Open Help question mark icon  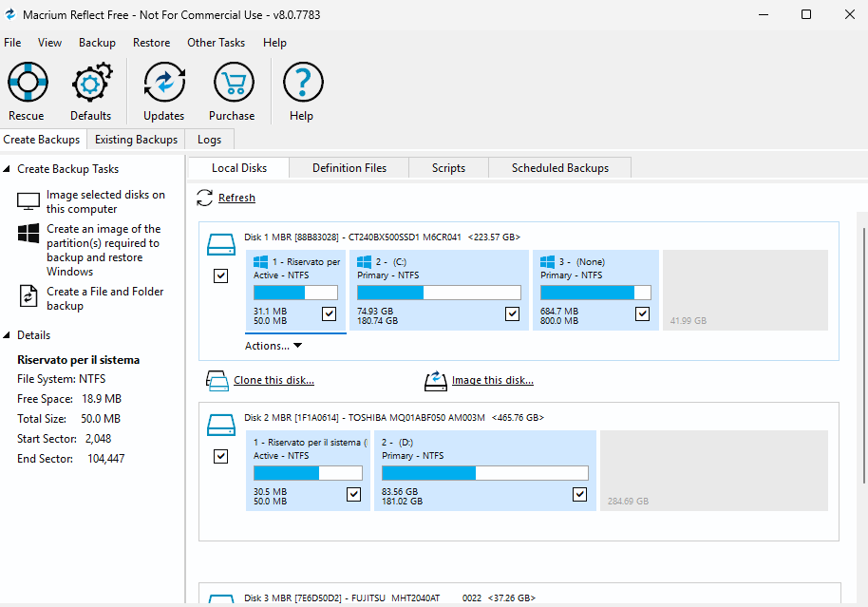pyautogui.click(x=303, y=82)
